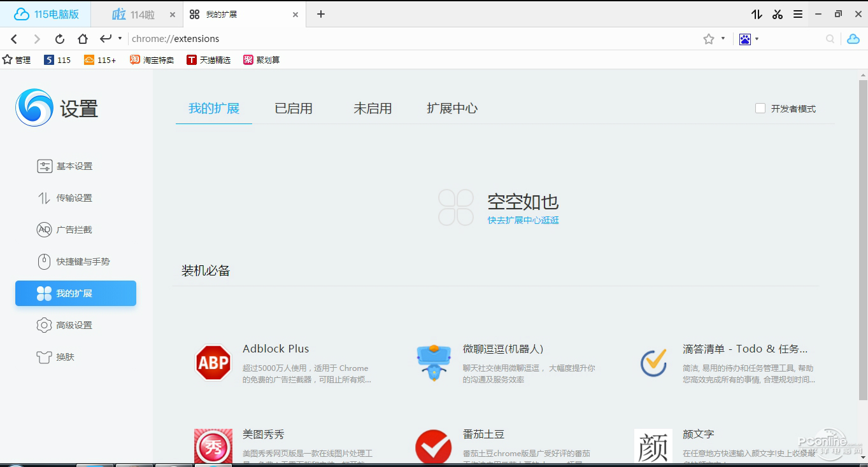Expand the dropdown next to restore arrow
The height and width of the screenshot is (467, 868).
click(x=120, y=38)
